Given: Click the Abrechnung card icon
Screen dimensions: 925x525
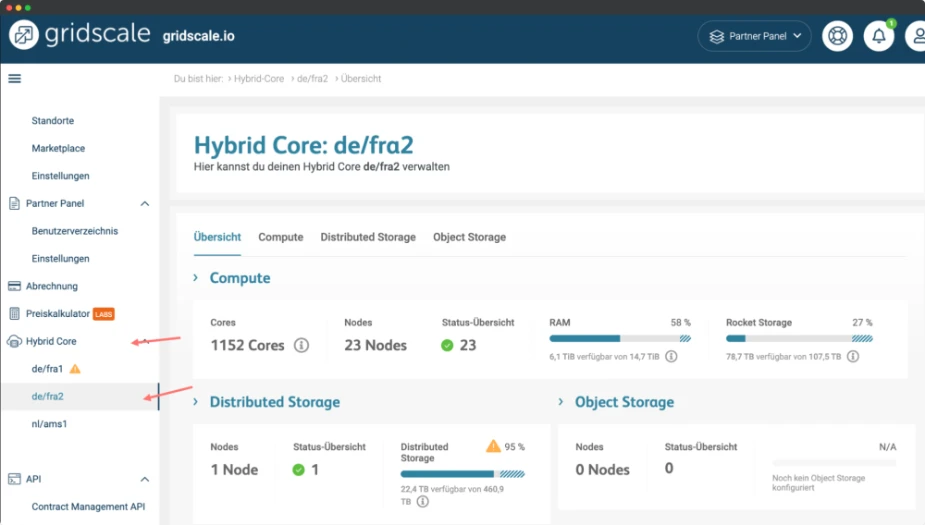Looking at the screenshot, I should 14,286.
